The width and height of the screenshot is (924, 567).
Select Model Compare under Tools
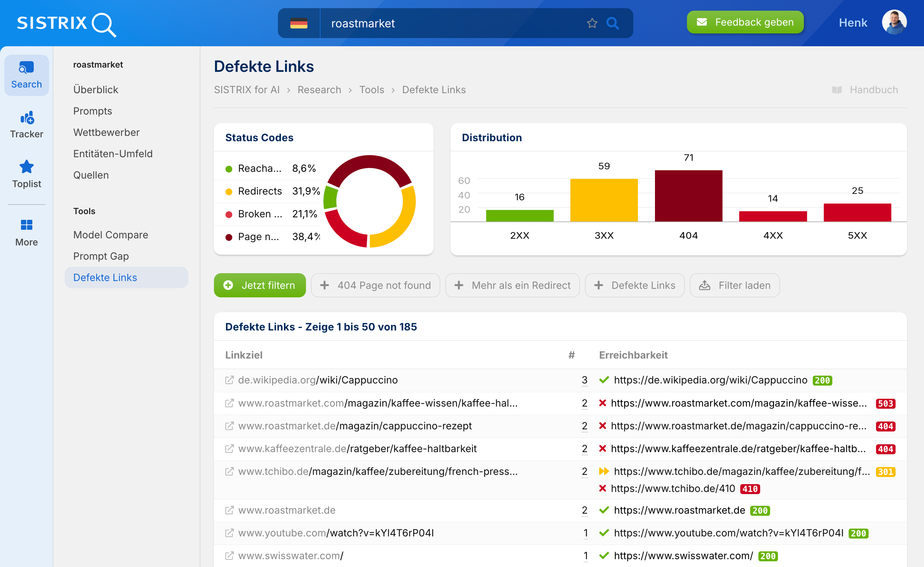pyautogui.click(x=111, y=234)
